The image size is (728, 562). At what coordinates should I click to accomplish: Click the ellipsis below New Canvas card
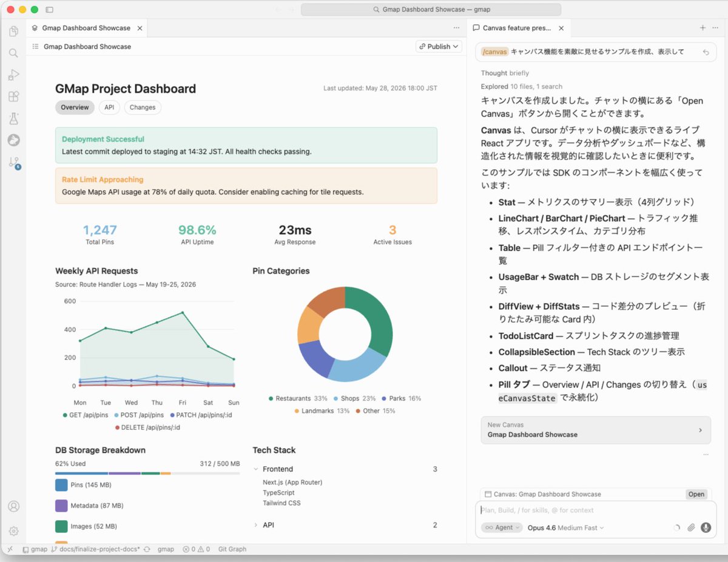[x=706, y=454]
